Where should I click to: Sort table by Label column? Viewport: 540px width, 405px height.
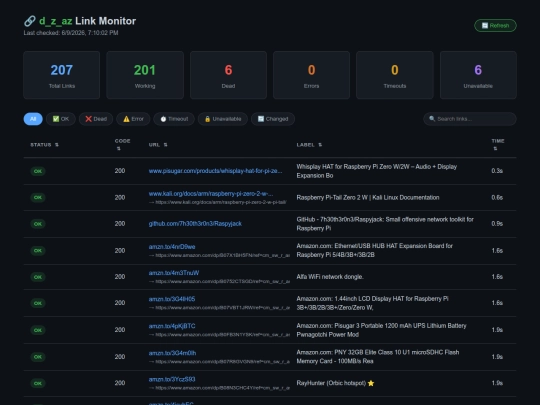pos(309,145)
